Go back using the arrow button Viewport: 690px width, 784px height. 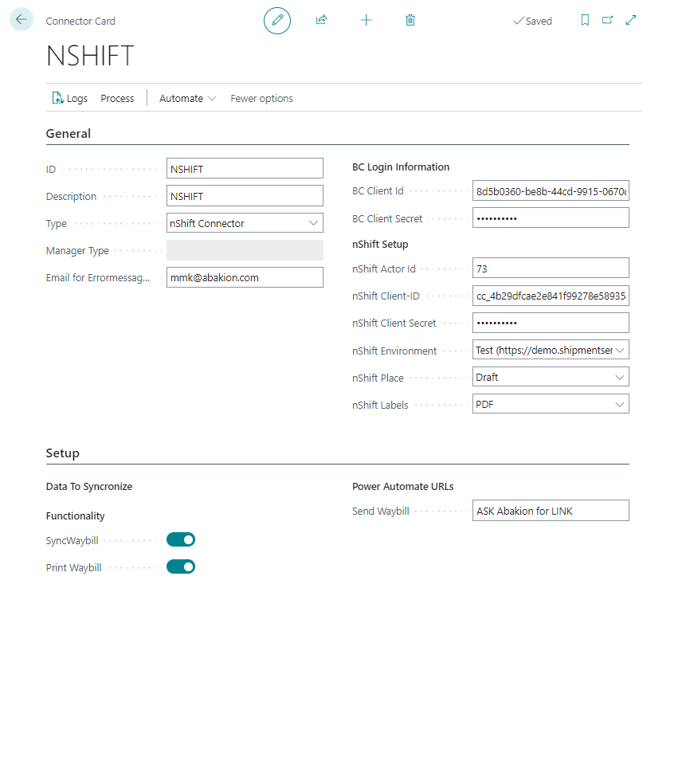click(x=21, y=20)
